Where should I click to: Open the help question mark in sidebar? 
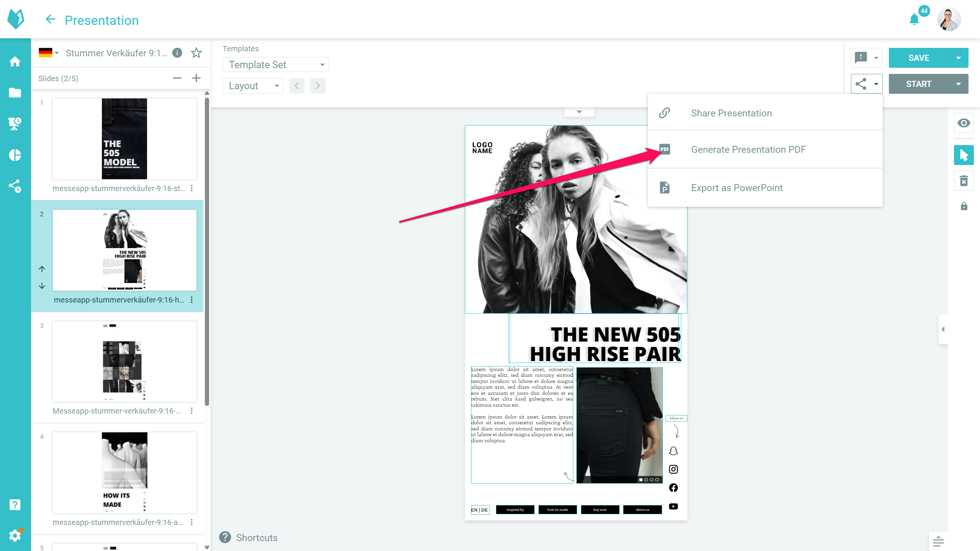pos(15,505)
